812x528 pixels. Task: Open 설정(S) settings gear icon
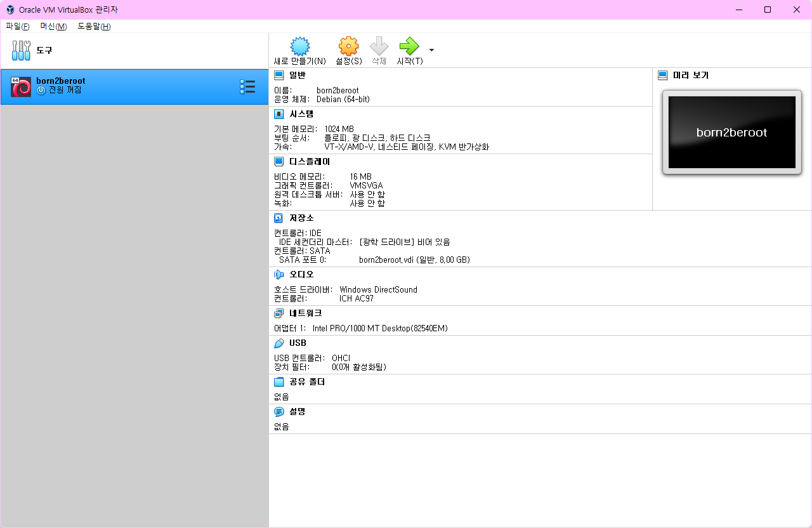[348, 46]
